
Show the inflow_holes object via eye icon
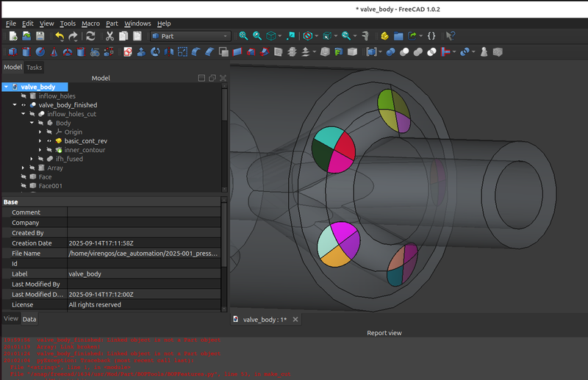(24, 96)
